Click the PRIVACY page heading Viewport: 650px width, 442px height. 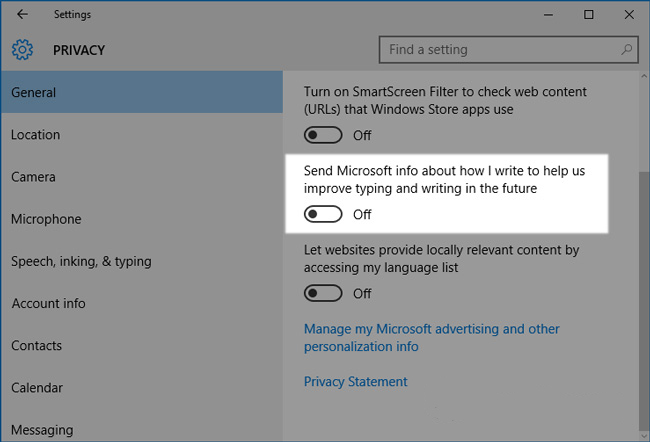(x=79, y=50)
